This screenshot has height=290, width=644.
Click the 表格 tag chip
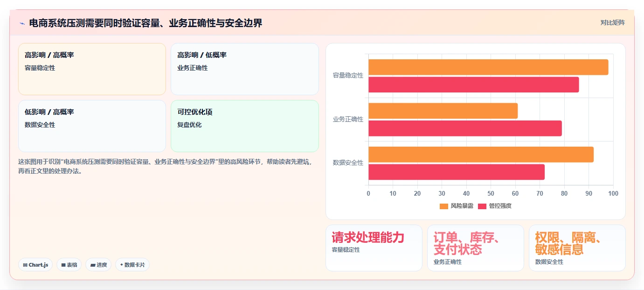click(x=69, y=265)
